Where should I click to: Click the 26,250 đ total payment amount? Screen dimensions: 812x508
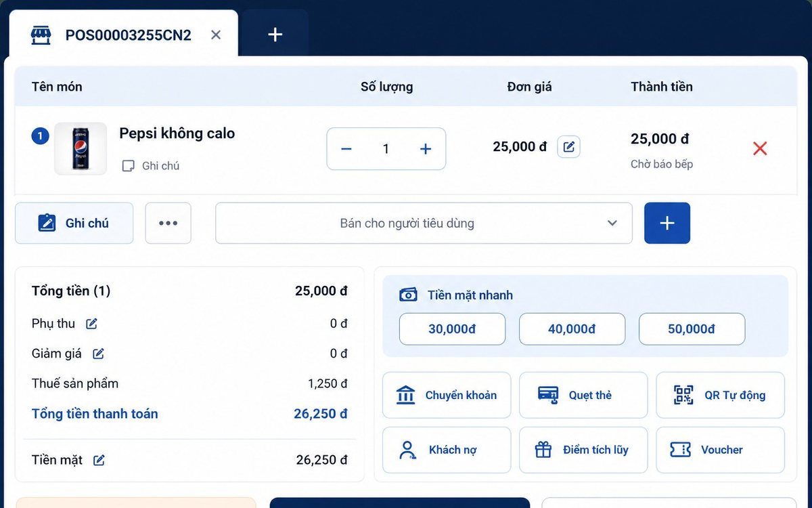pyautogui.click(x=321, y=414)
